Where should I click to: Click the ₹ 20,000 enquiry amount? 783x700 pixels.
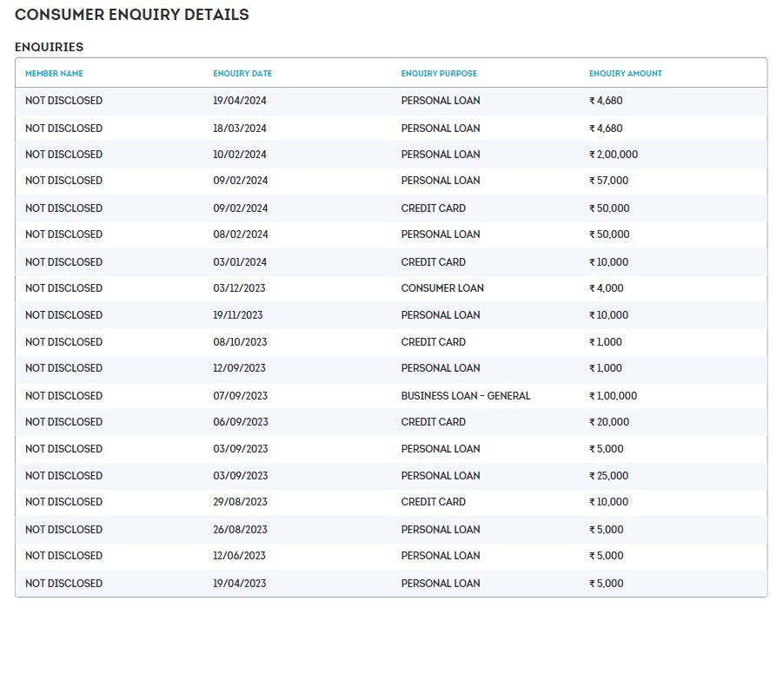pos(608,422)
